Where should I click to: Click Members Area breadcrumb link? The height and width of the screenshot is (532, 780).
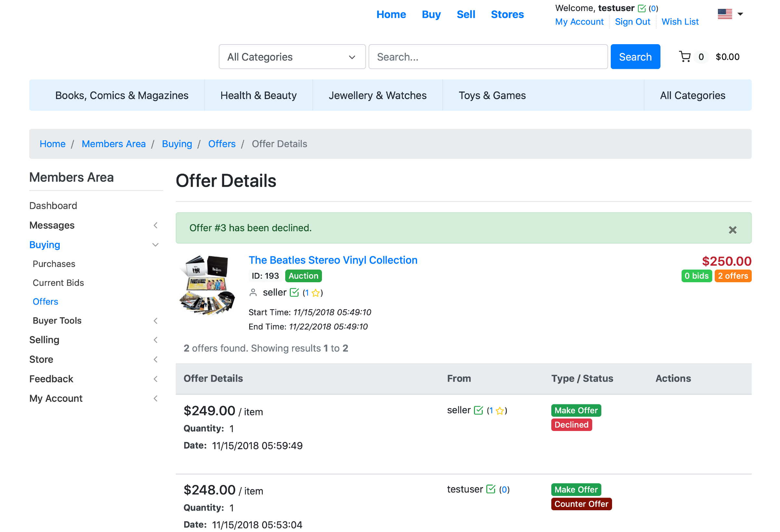pyautogui.click(x=114, y=144)
